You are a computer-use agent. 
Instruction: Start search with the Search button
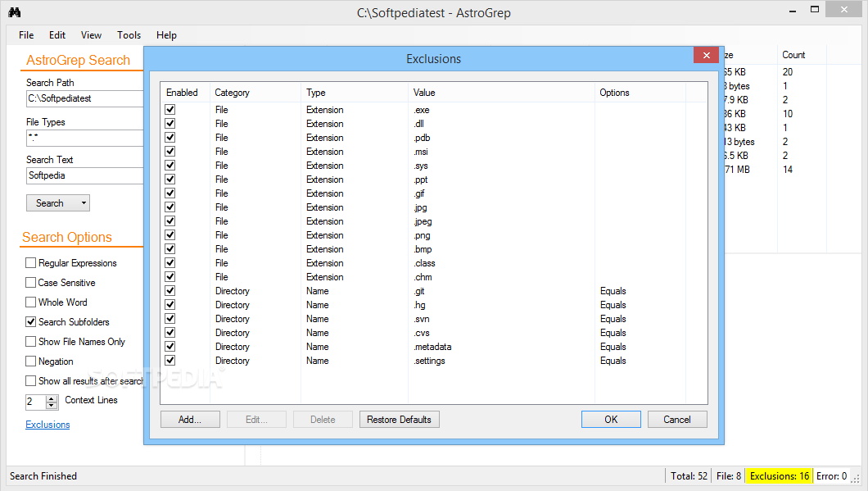coord(52,202)
